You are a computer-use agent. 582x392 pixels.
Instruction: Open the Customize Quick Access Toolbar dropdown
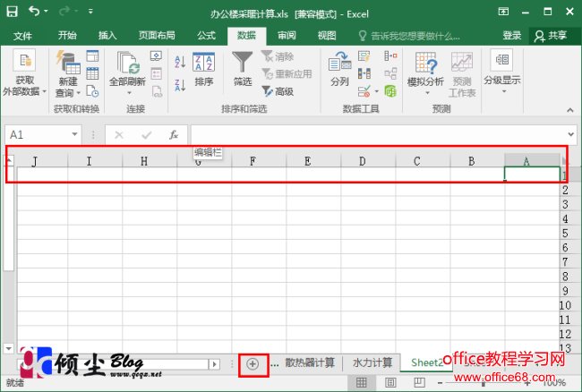point(90,12)
